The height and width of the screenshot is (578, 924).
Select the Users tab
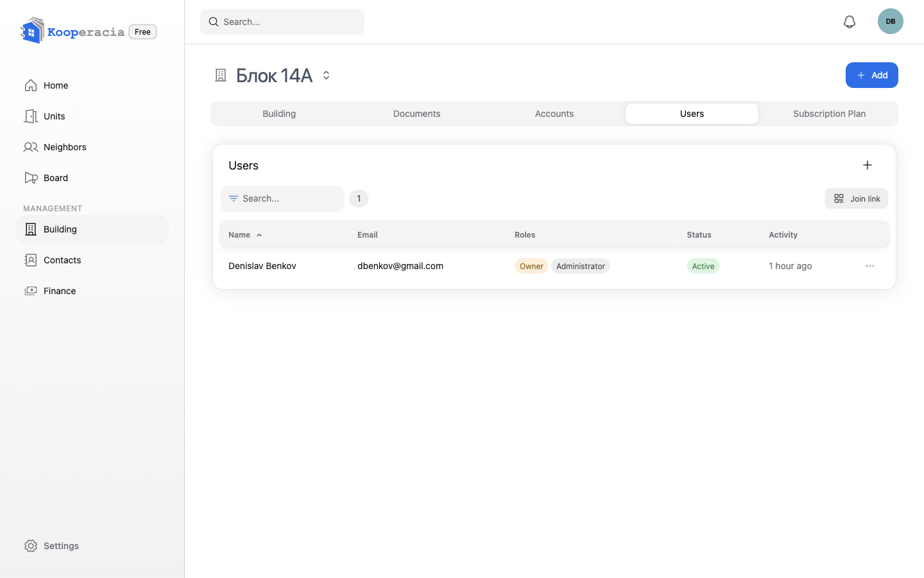692,114
